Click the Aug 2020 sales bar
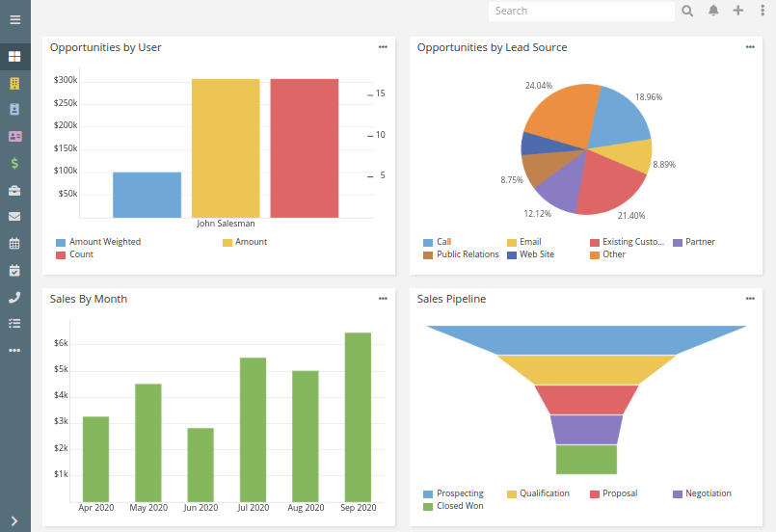776x532 pixels. pyautogui.click(x=306, y=437)
